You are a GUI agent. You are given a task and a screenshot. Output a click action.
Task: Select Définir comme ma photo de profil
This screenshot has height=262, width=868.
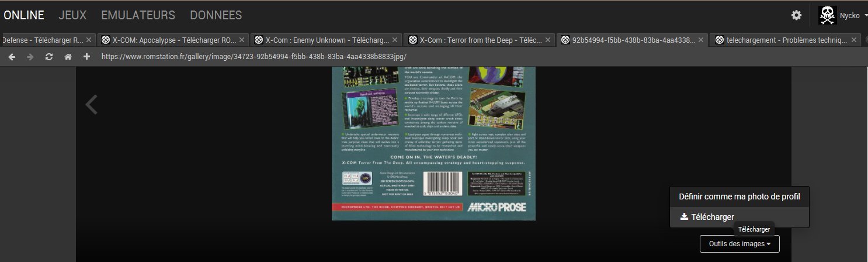[739, 196]
